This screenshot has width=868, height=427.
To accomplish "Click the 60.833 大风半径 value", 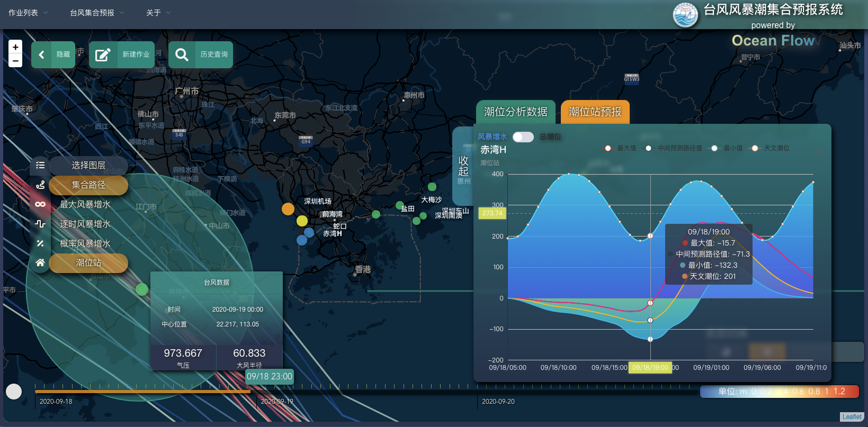I will click(249, 353).
